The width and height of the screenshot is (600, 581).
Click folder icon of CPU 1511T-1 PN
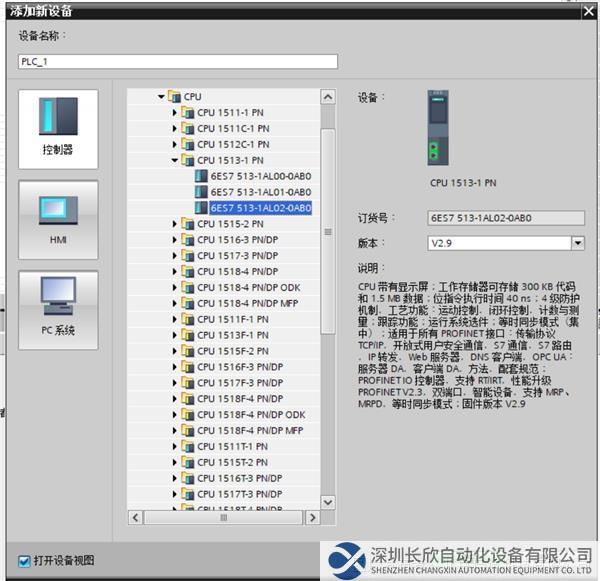[188, 446]
